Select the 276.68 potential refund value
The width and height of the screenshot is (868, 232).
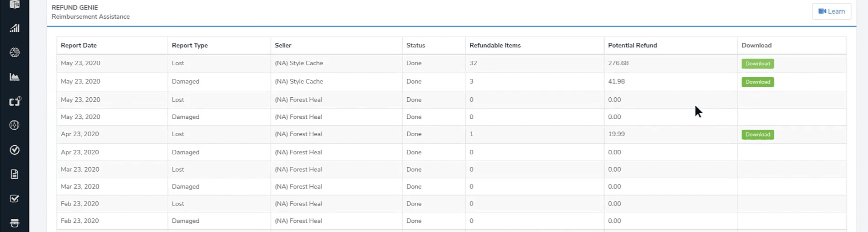coord(618,63)
